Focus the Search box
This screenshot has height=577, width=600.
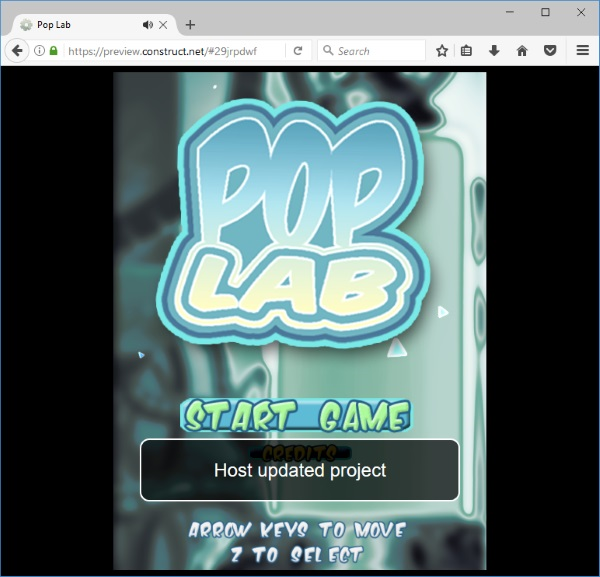(371, 51)
